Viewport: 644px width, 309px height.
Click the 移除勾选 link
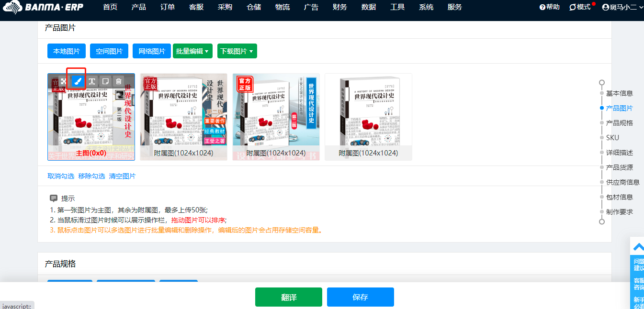[91, 176]
